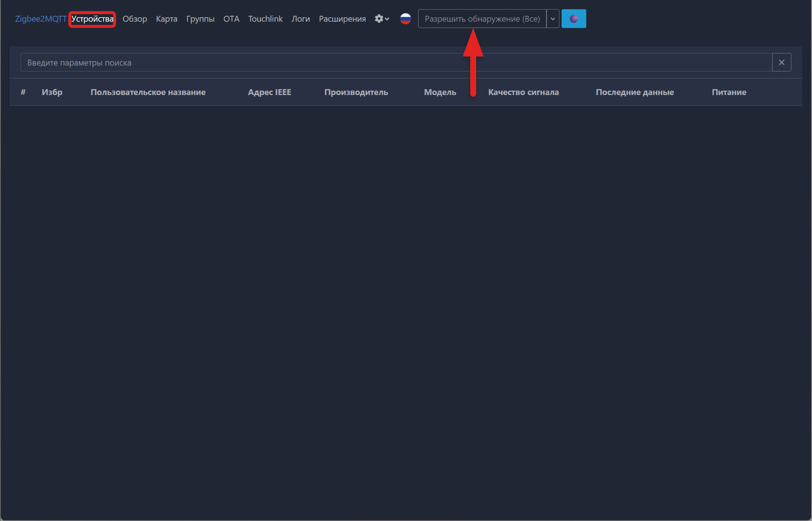Navigate to Группы
The height and width of the screenshot is (521, 812).
pos(200,19)
